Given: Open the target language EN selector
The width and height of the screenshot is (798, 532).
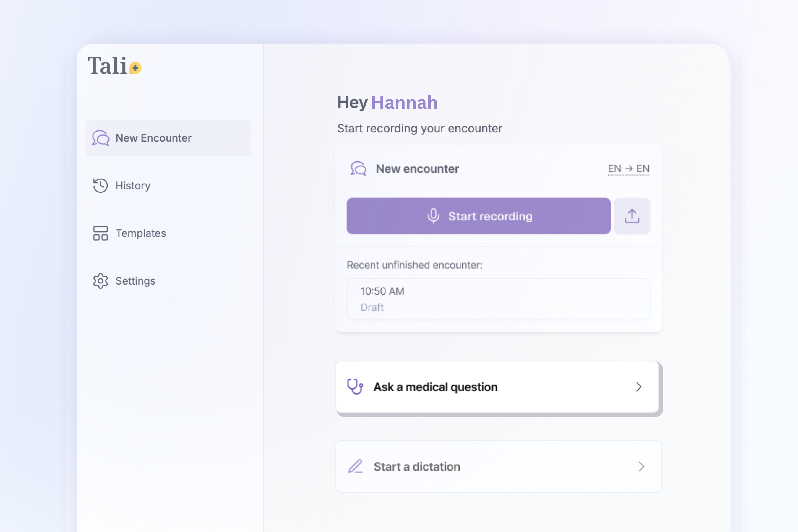Looking at the screenshot, I should [642, 168].
